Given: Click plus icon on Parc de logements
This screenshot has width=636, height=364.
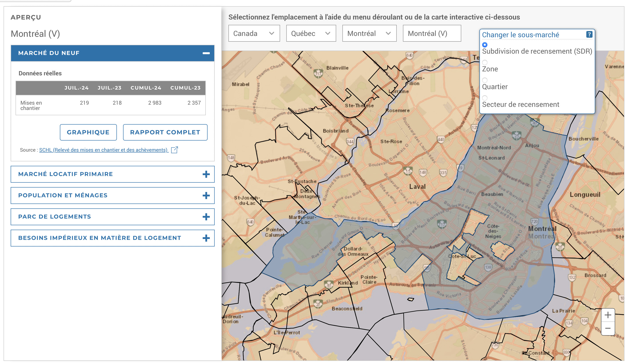Looking at the screenshot, I should [206, 217].
